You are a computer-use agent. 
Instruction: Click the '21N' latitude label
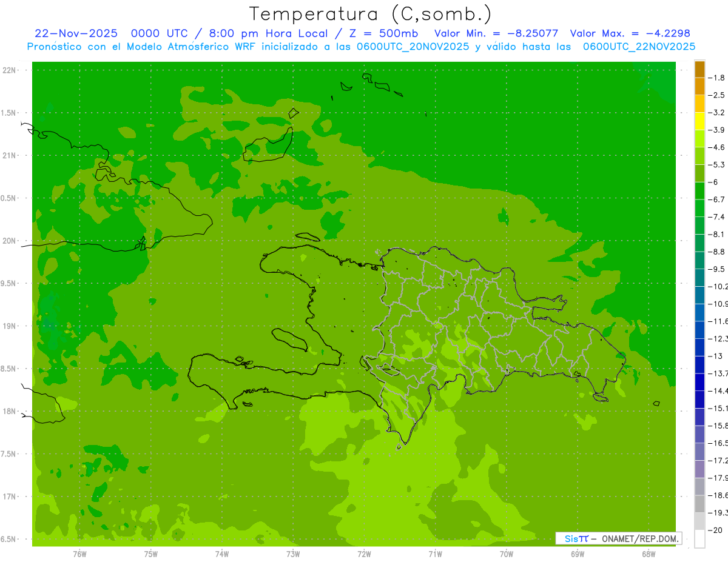coord(9,156)
